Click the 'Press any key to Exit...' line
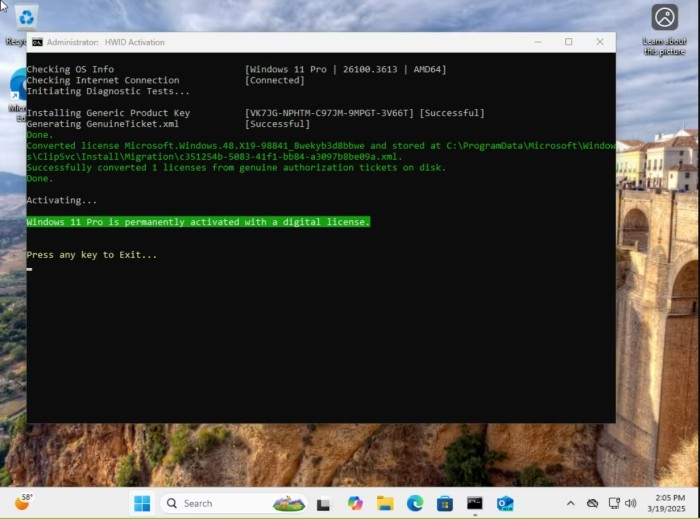This screenshot has height=519, width=700. tap(92, 255)
